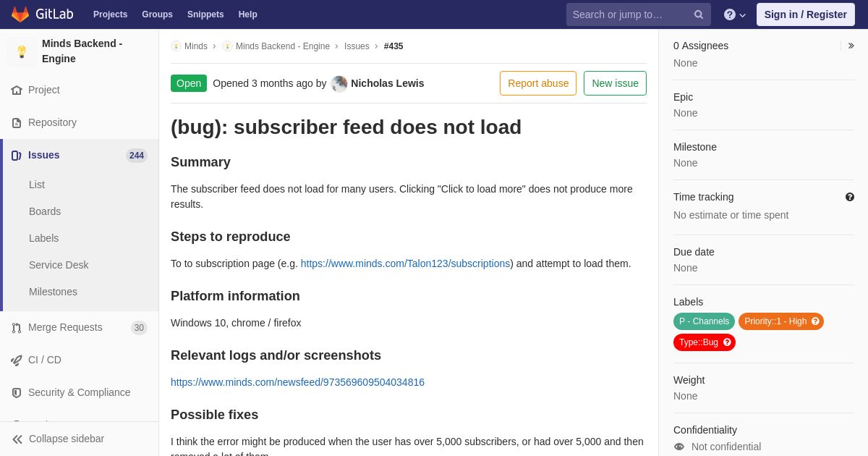868x456 pixels.
Task: Open the minds.com newsfeed link
Action: point(297,383)
